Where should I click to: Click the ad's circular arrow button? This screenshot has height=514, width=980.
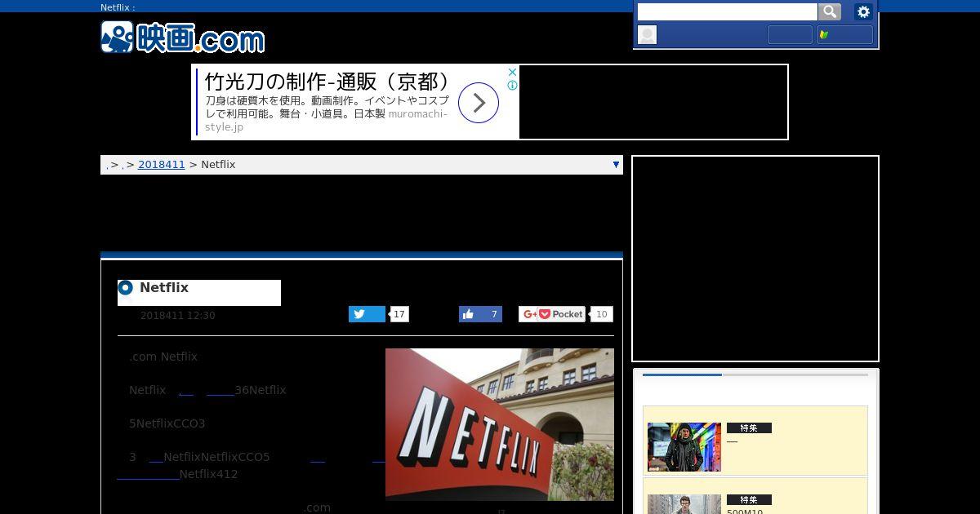[479, 103]
